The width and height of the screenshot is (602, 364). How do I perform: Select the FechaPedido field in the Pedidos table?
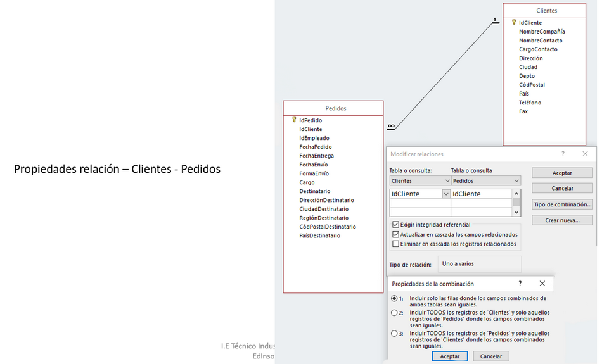point(316,147)
